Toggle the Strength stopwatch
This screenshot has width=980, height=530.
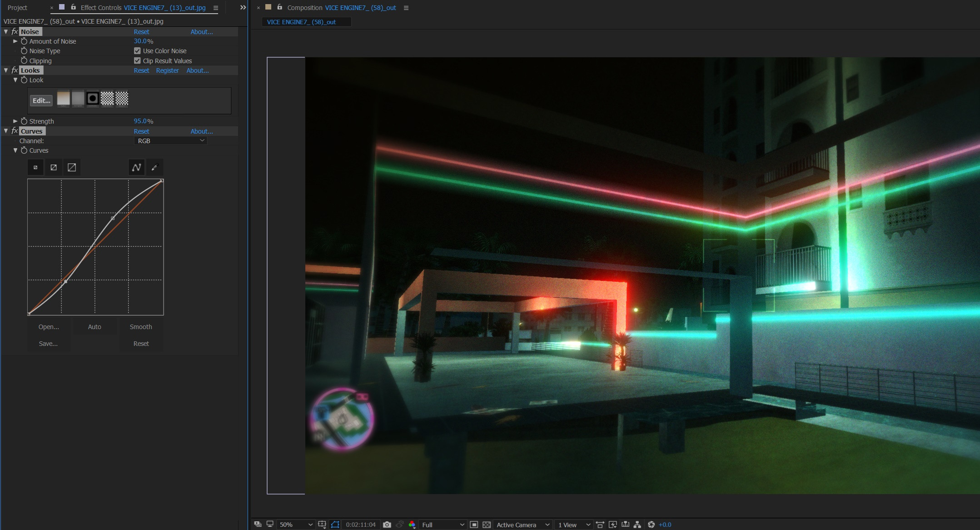(24, 121)
